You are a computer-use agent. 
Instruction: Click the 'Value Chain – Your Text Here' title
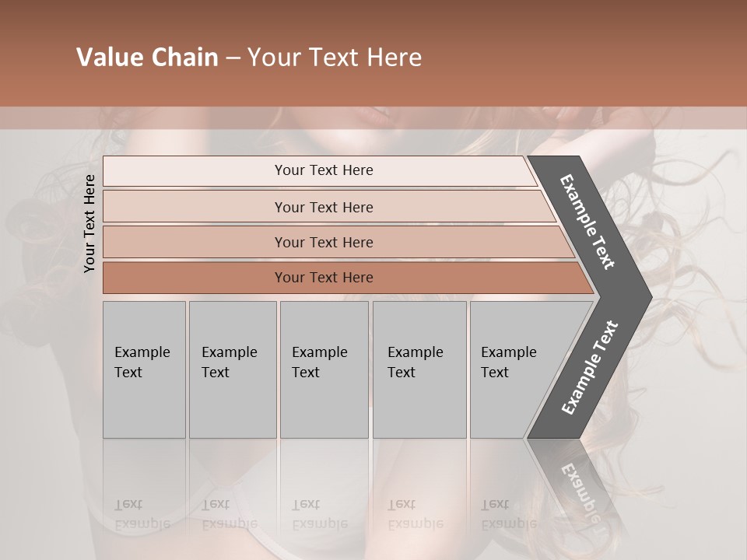coord(249,57)
